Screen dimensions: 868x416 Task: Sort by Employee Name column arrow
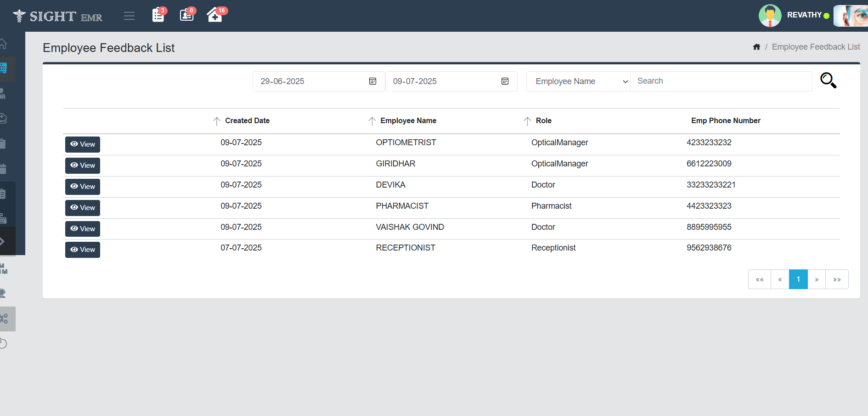click(372, 121)
